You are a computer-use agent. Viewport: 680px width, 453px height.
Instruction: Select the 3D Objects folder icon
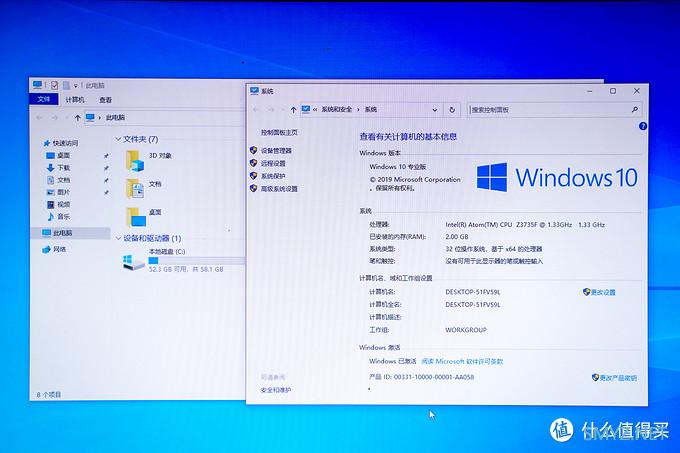pyautogui.click(x=134, y=161)
